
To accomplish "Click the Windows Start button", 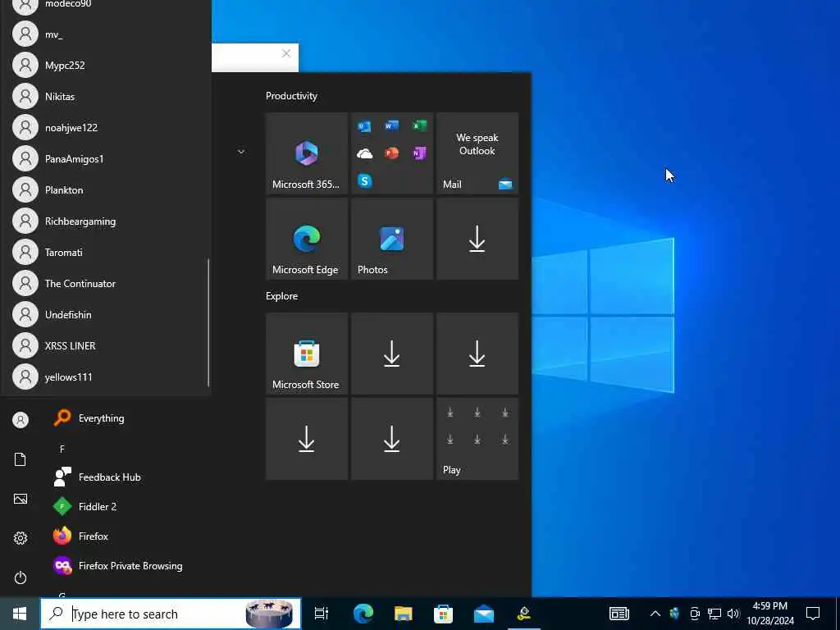I will pos(20,614).
